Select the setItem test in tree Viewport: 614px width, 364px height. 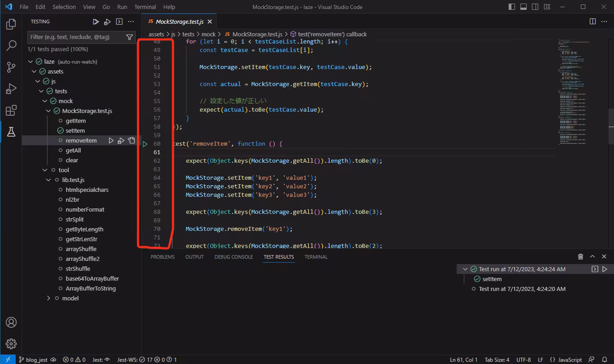point(75,130)
